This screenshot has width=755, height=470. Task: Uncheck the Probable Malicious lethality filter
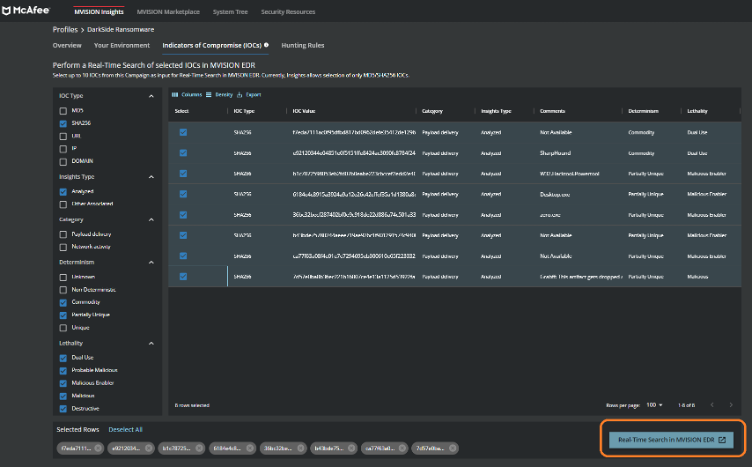(63, 371)
